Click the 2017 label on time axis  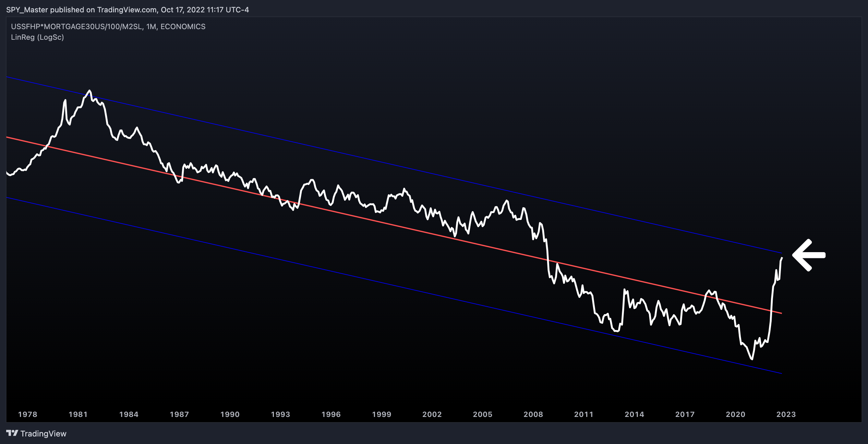tap(685, 415)
